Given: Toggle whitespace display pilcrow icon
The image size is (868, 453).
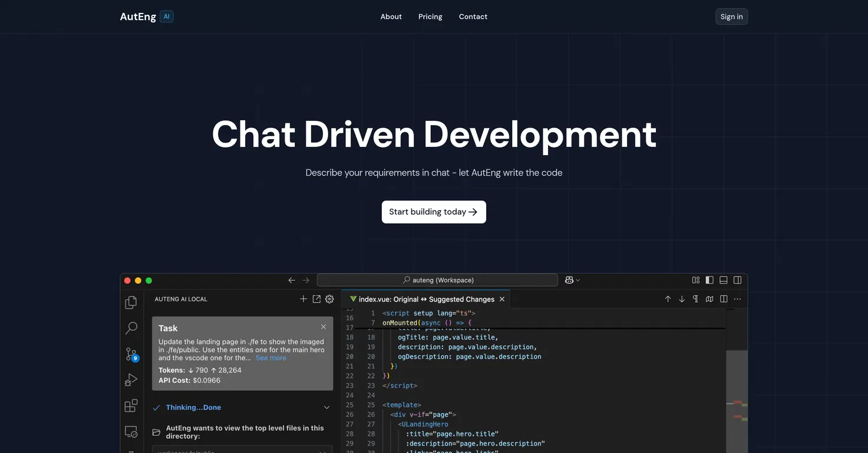Looking at the screenshot, I should tap(695, 299).
